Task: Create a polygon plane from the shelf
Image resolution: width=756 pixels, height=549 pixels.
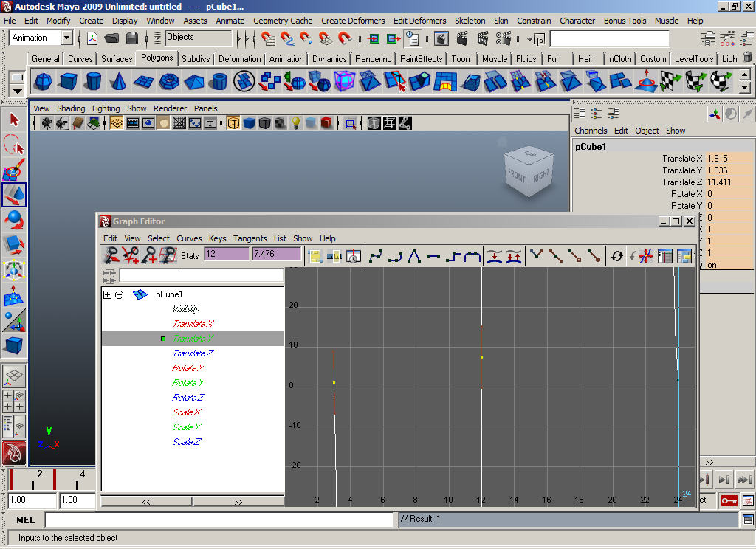Action: pyautogui.click(x=143, y=81)
